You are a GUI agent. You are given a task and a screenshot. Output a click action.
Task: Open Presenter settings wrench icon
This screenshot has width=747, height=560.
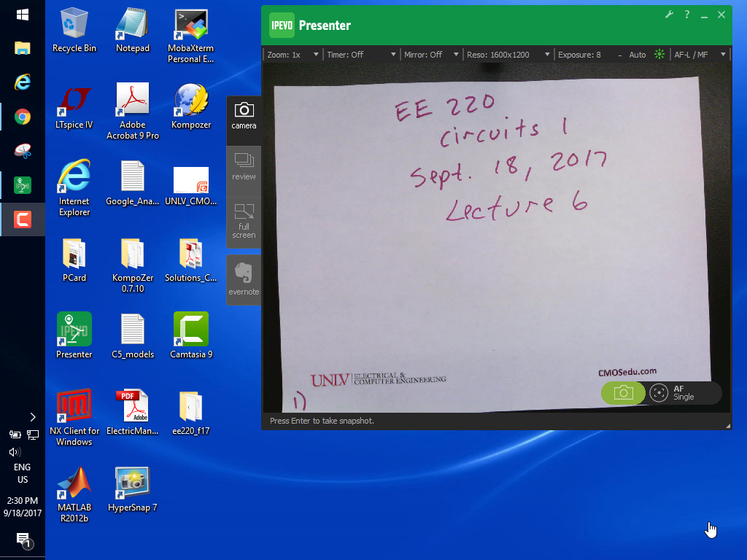tap(670, 15)
